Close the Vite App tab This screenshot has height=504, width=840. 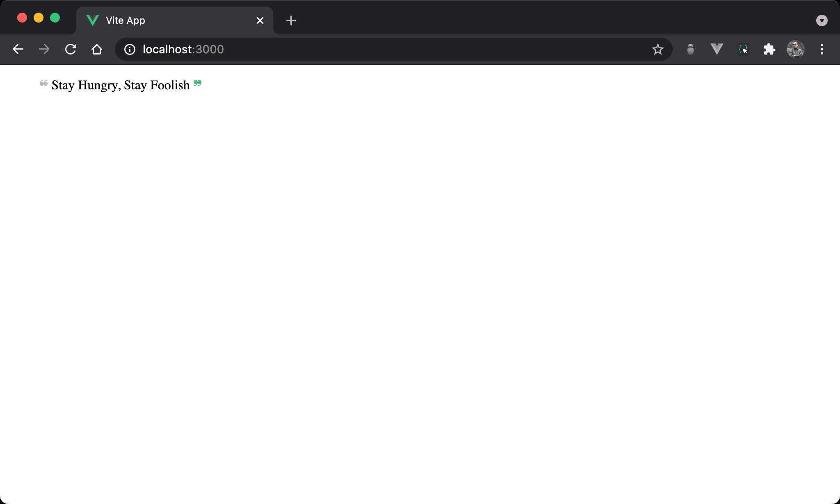pyautogui.click(x=260, y=20)
